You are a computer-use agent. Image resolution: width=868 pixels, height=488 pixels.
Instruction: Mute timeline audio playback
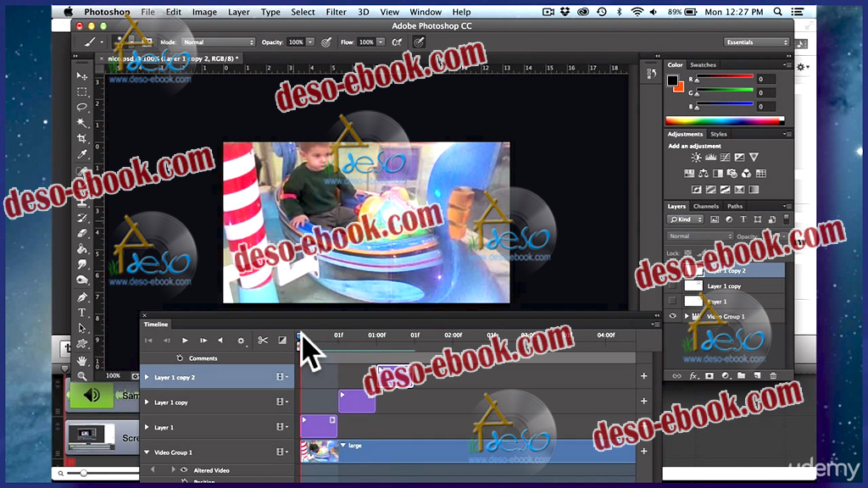tap(220, 341)
